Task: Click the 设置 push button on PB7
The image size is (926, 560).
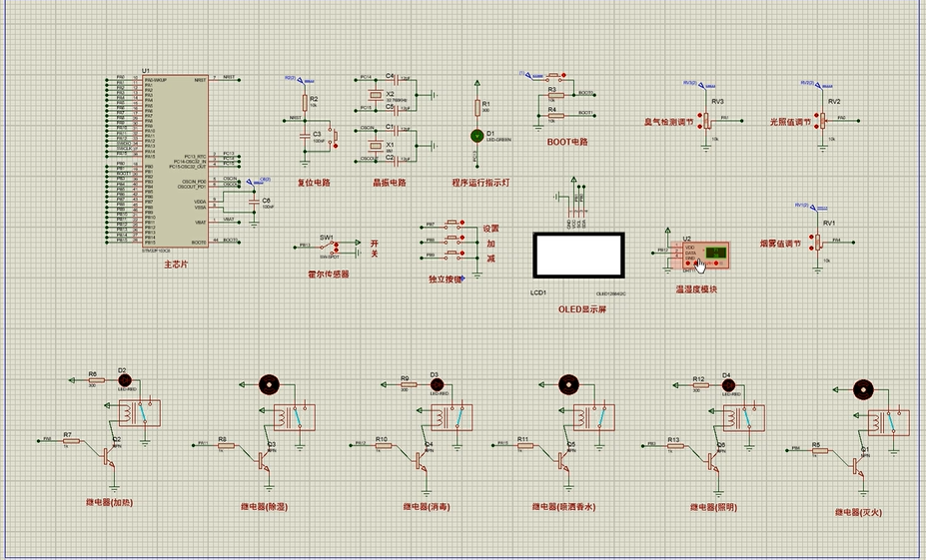Action: (x=453, y=225)
